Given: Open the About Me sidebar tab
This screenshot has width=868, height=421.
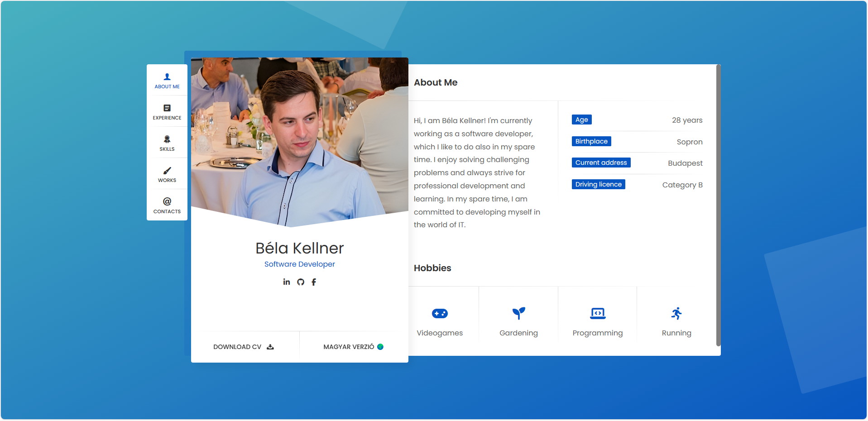Looking at the screenshot, I should click(x=167, y=81).
